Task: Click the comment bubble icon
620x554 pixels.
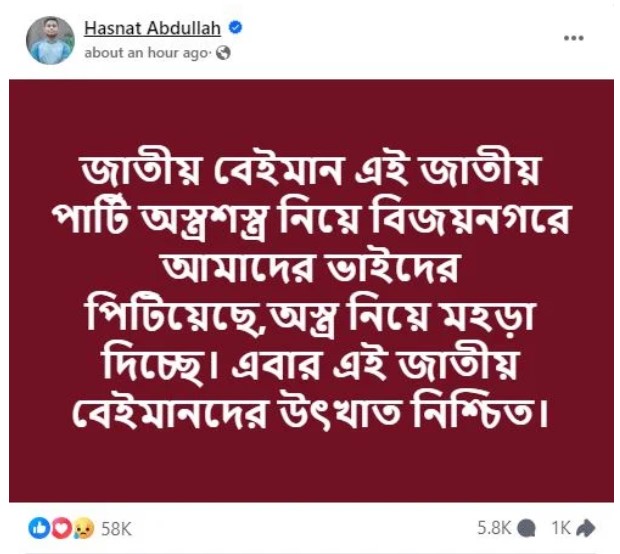Action: click(x=526, y=529)
